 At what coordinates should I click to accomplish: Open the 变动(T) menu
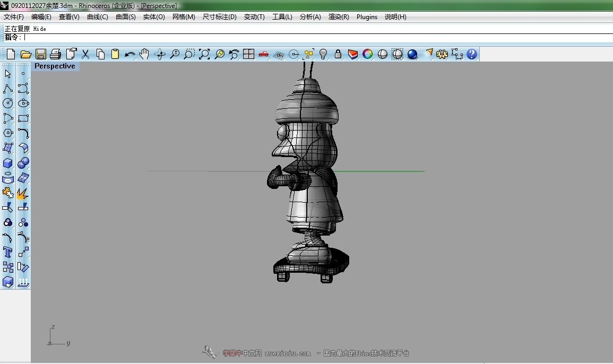(x=254, y=17)
